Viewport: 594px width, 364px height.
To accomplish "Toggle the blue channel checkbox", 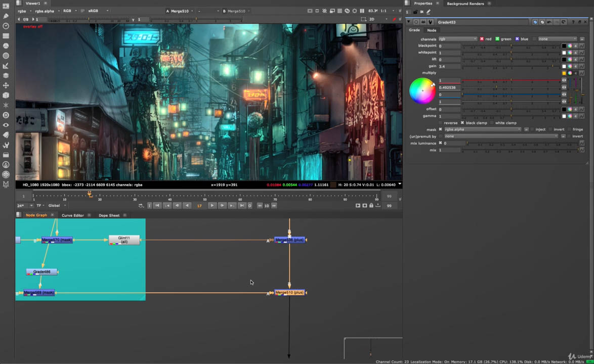I will [517, 39].
